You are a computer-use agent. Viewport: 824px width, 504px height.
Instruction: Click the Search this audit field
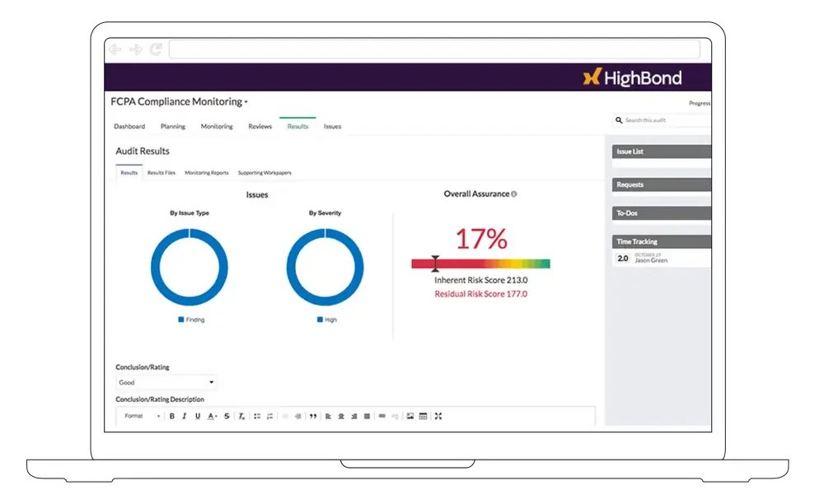pos(663,120)
